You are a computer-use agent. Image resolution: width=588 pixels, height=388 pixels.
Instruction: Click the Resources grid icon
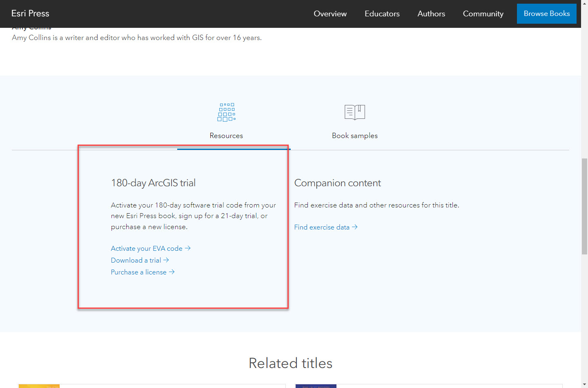(226, 112)
